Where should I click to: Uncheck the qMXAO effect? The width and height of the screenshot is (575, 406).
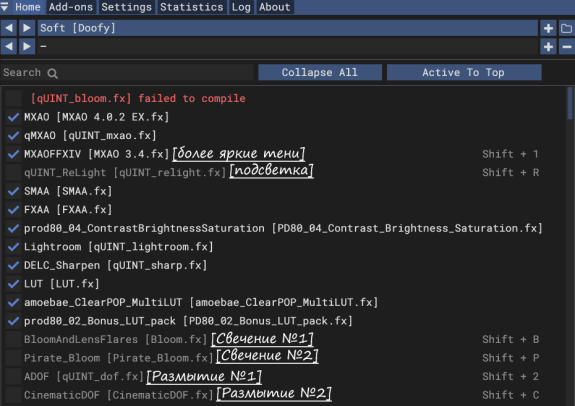(x=14, y=135)
